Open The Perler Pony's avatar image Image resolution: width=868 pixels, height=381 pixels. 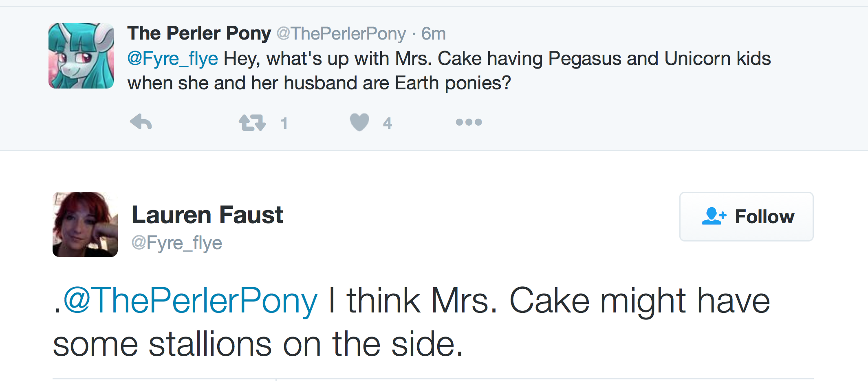pyautogui.click(x=81, y=56)
